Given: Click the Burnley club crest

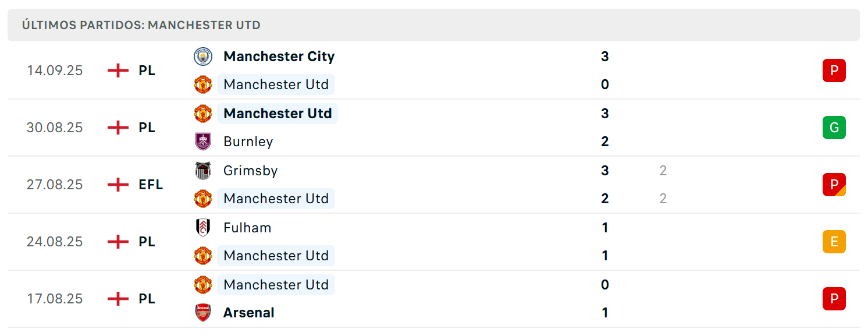Looking at the screenshot, I should [x=203, y=142].
